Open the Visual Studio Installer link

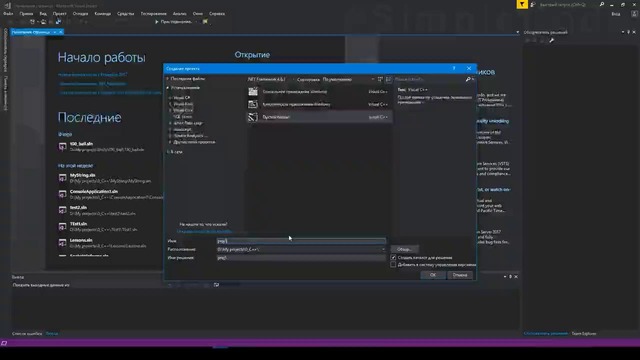204,231
